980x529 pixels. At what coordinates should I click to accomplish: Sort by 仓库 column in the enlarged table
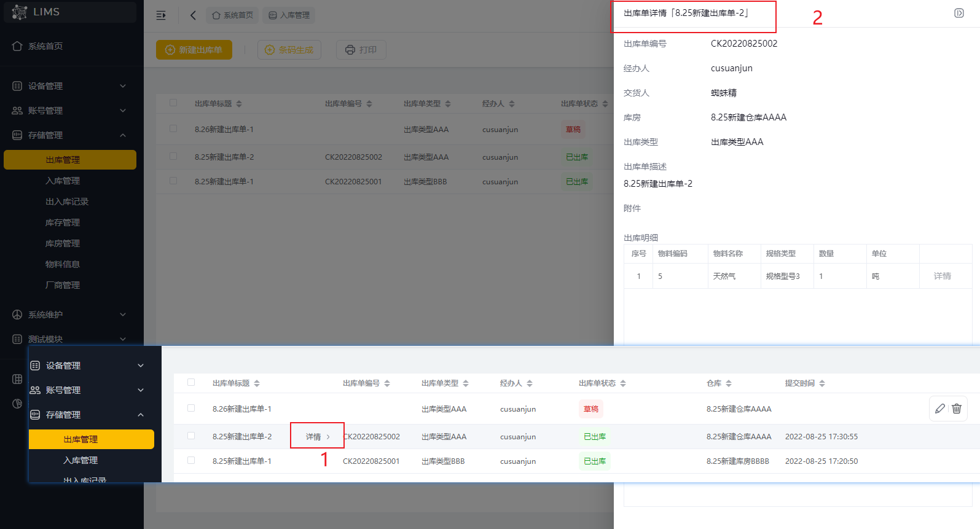tap(729, 383)
